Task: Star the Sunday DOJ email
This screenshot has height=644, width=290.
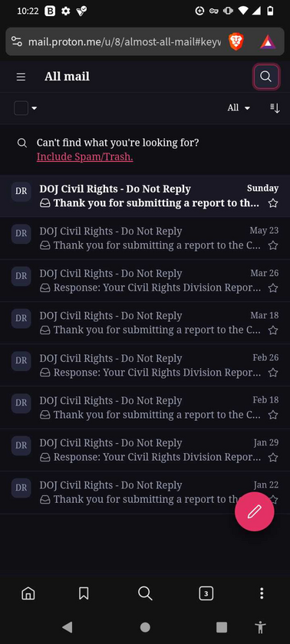Action: click(x=273, y=203)
